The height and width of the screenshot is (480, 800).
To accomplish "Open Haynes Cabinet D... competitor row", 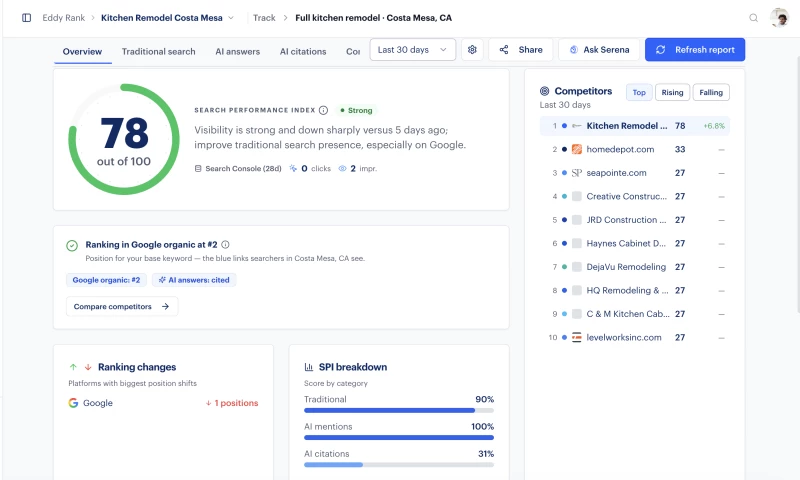I will pos(635,243).
